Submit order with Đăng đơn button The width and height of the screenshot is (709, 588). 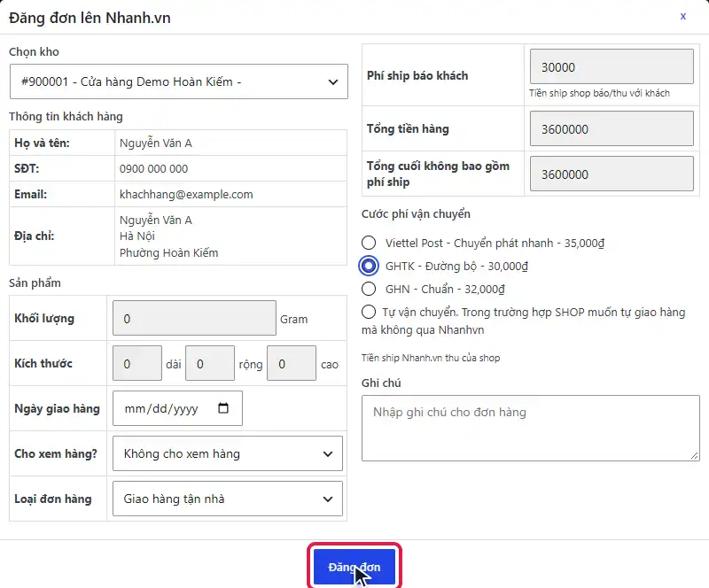pyautogui.click(x=354, y=568)
